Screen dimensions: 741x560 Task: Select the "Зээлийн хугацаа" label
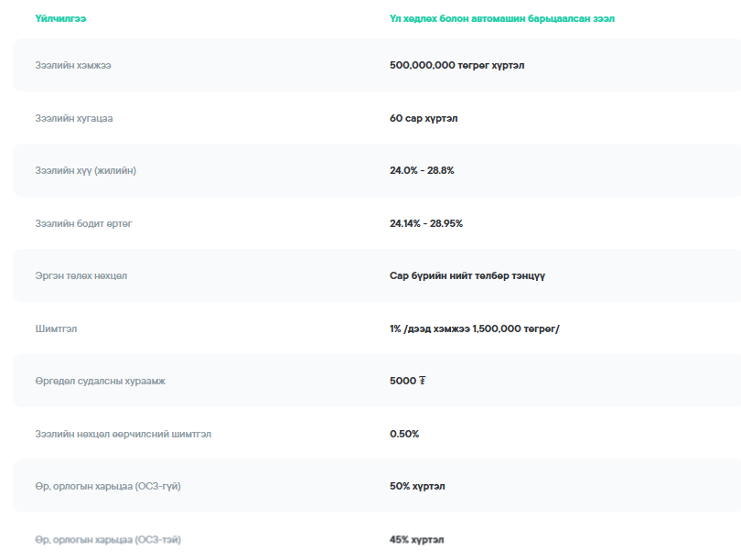pos(74,118)
